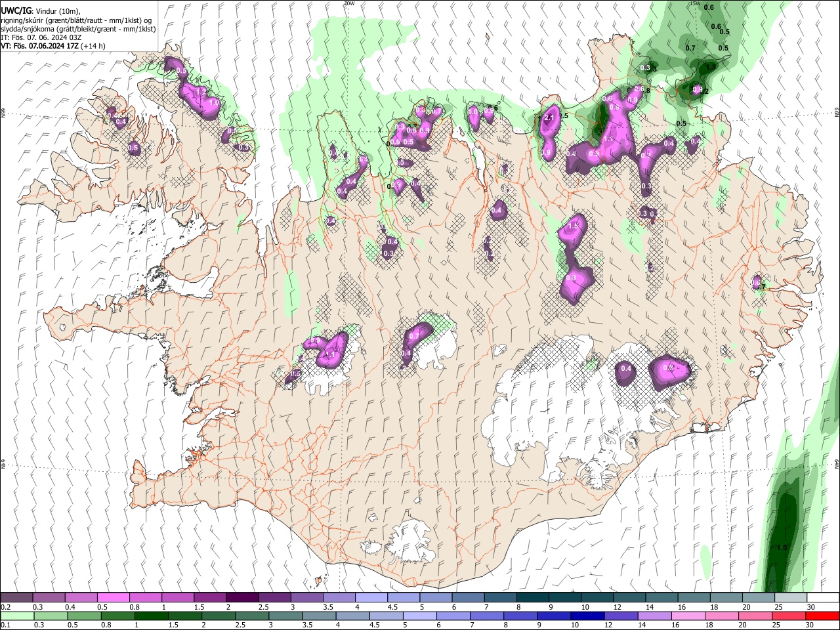Pick the deep blue rain swatch between 10 and 12
The height and width of the screenshot is (630, 840).
pyautogui.click(x=587, y=616)
